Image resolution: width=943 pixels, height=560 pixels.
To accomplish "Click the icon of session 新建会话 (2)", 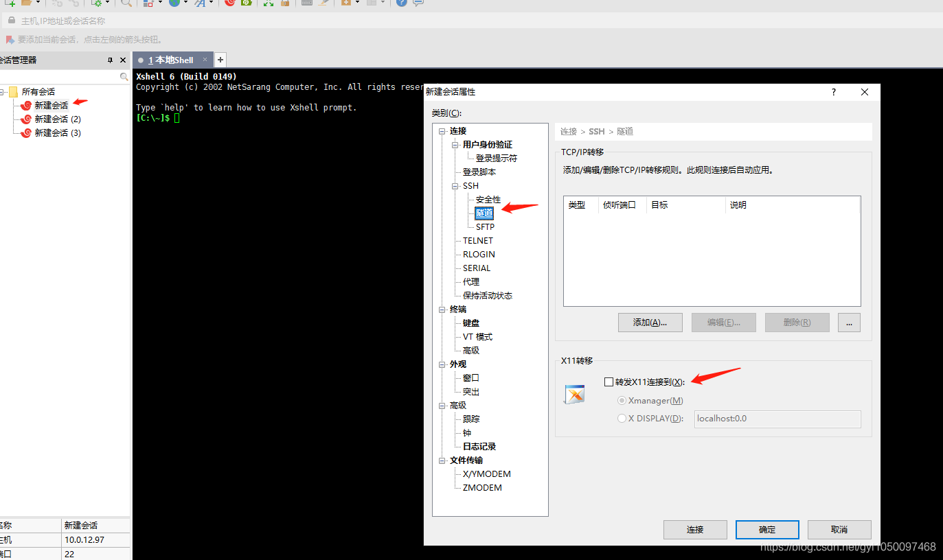I will (26, 119).
